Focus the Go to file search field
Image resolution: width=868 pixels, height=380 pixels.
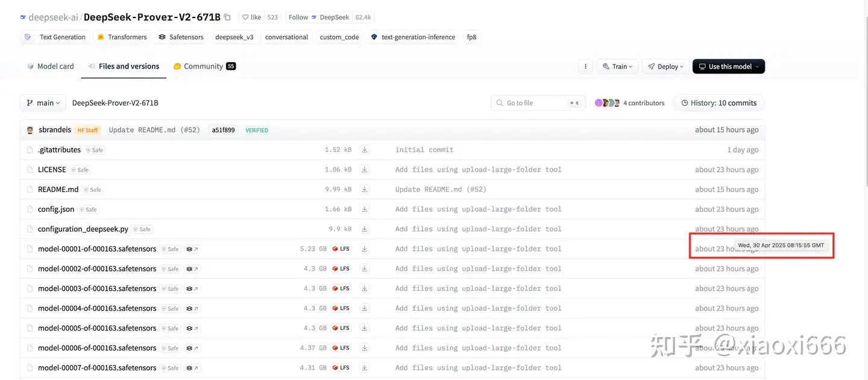[x=538, y=103]
